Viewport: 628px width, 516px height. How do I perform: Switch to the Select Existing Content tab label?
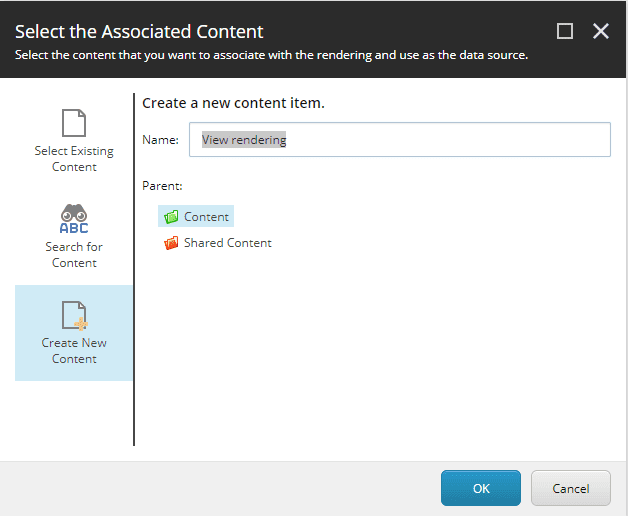[x=74, y=159]
